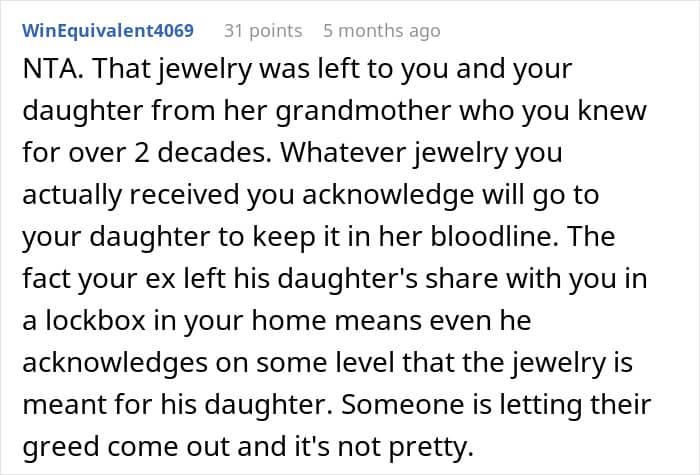
Task: Open the "5 months ago" timestamp permalink
Action: [x=381, y=31]
